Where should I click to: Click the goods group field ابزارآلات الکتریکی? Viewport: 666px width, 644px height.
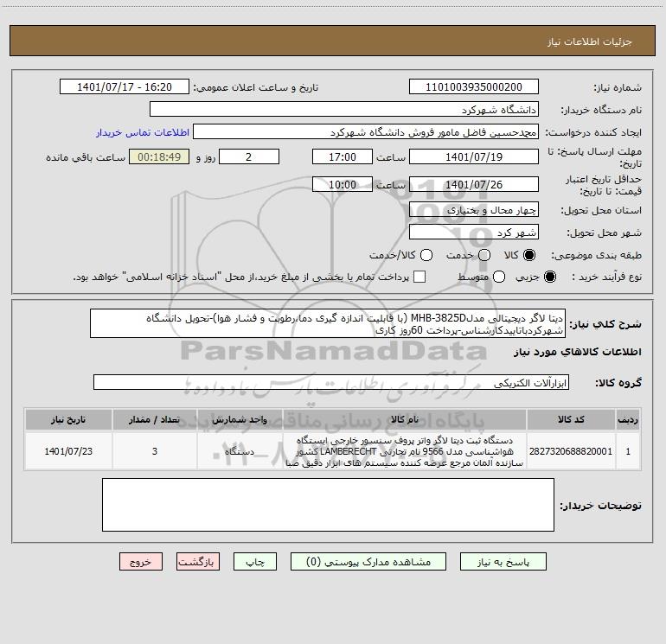331,382
